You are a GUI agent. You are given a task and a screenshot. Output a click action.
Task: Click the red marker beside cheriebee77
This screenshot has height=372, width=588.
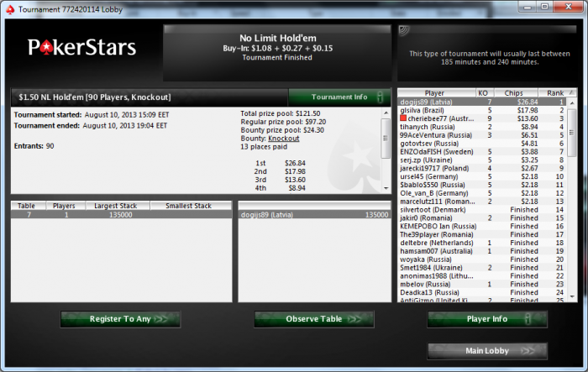403,118
